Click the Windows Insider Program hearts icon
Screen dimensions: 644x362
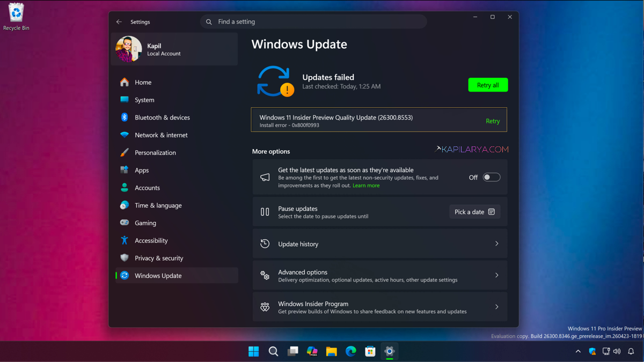pyautogui.click(x=265, y=307)
